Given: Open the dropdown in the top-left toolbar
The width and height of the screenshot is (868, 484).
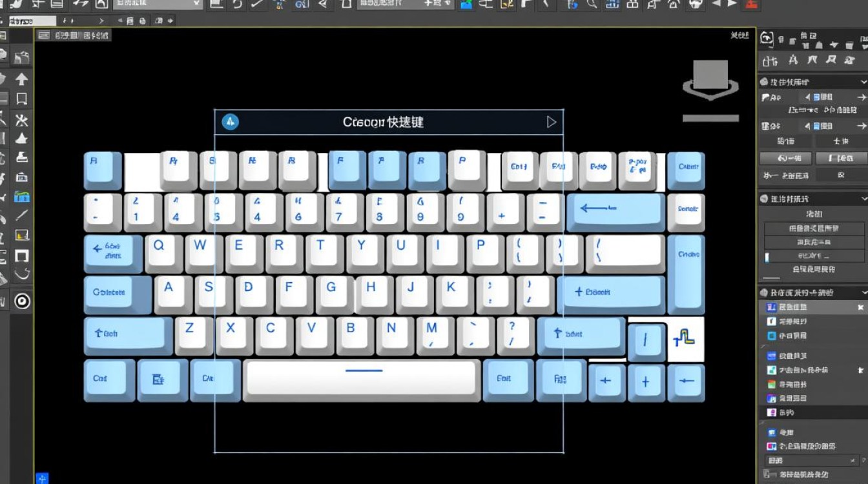Looking at the screenshot, I should 158,4.
